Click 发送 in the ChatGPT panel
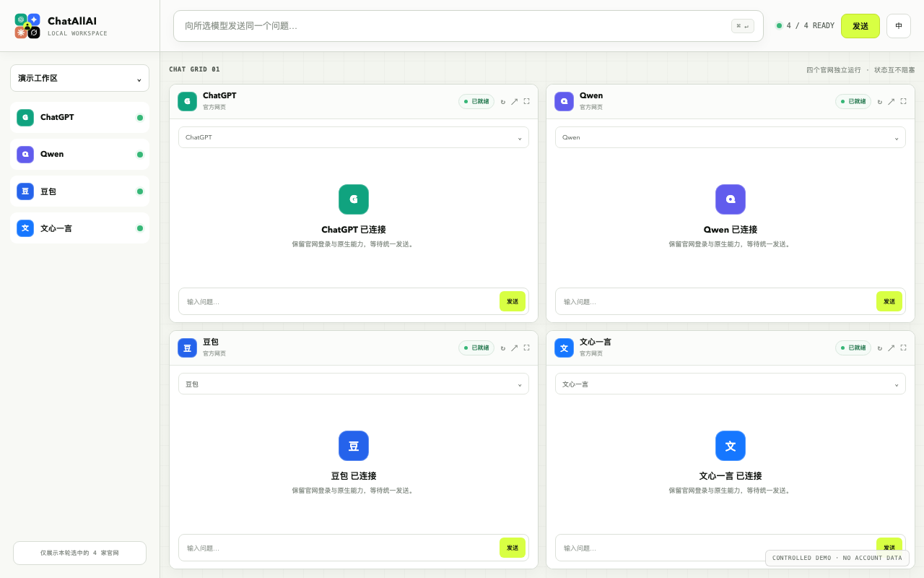 513,301
